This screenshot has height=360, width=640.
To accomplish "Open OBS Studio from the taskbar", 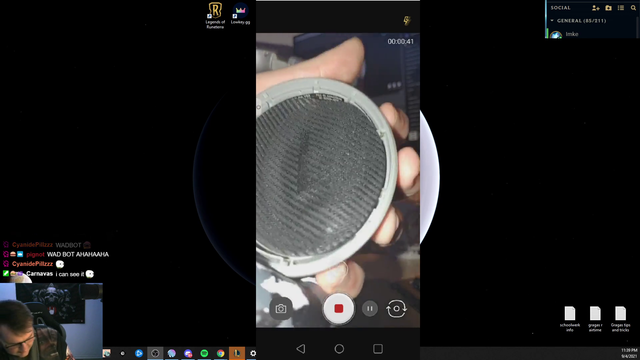I will (x=155, y=353).
